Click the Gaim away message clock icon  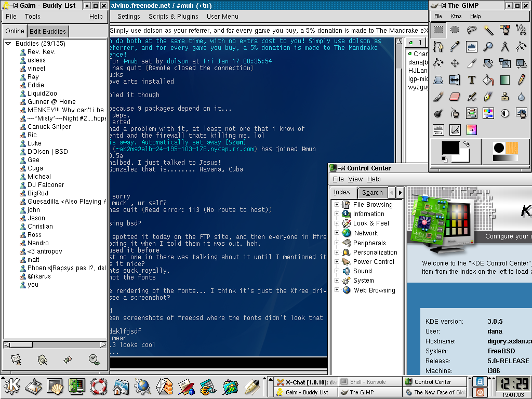(x=94, y=360)
